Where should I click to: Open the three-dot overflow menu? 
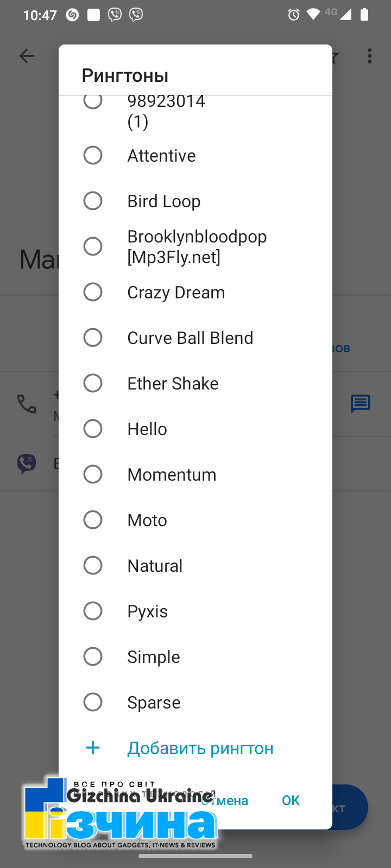coord(370,56)
